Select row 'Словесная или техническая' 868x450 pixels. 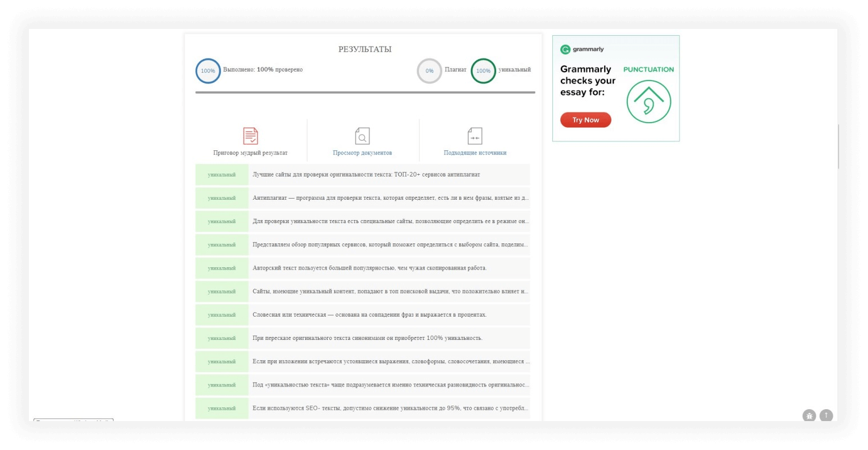(x=363, y=314)
